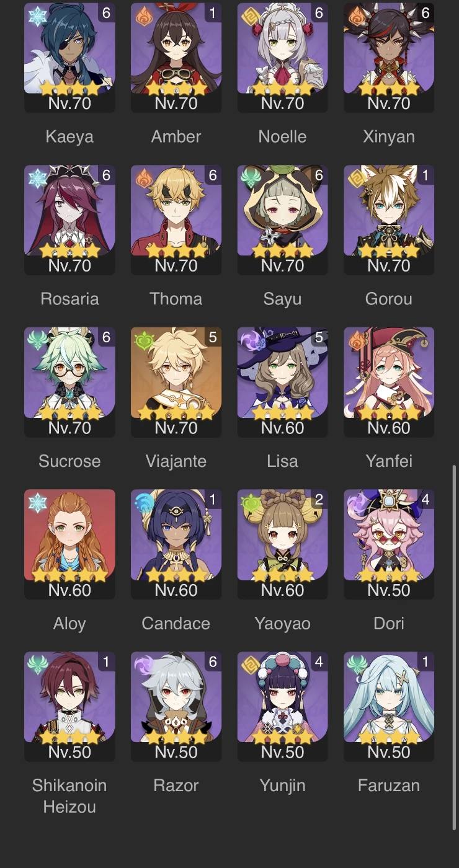Click the Nv.50 level label under Yunjin

(x=282, y=752)
